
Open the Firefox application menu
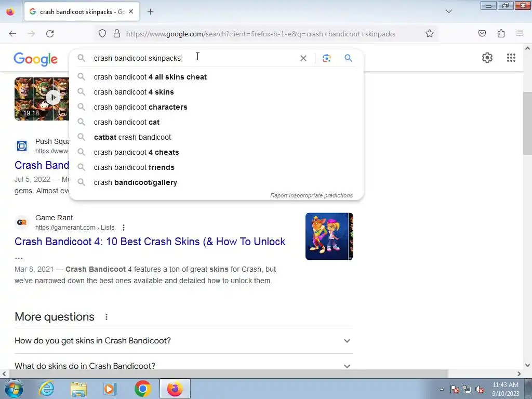pos(520,34)
